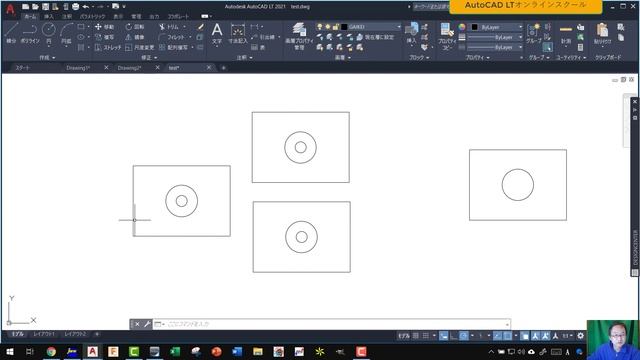Toggle layer on/off lightbulb icon
The image size is (640, 360).
(320, 27)
